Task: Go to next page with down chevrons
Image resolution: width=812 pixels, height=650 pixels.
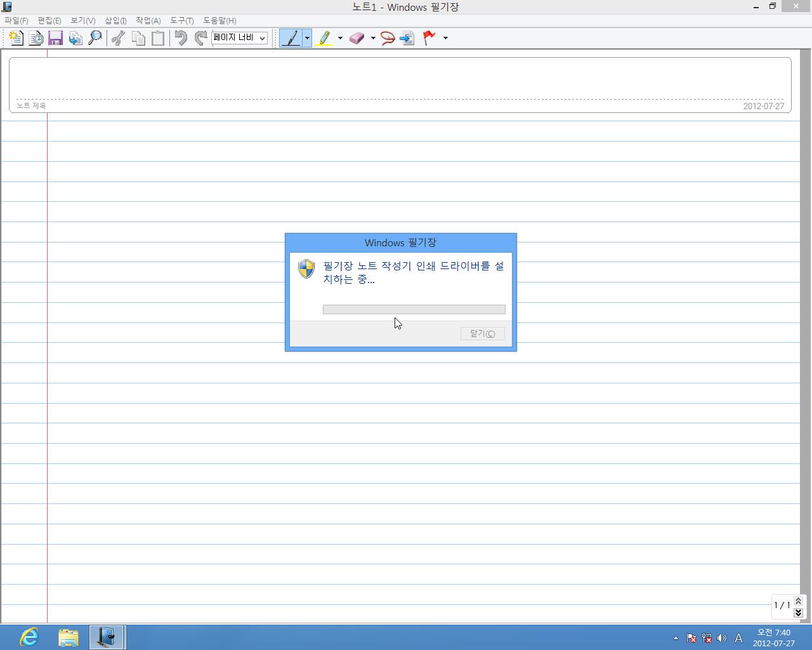Action: point(798,613)
